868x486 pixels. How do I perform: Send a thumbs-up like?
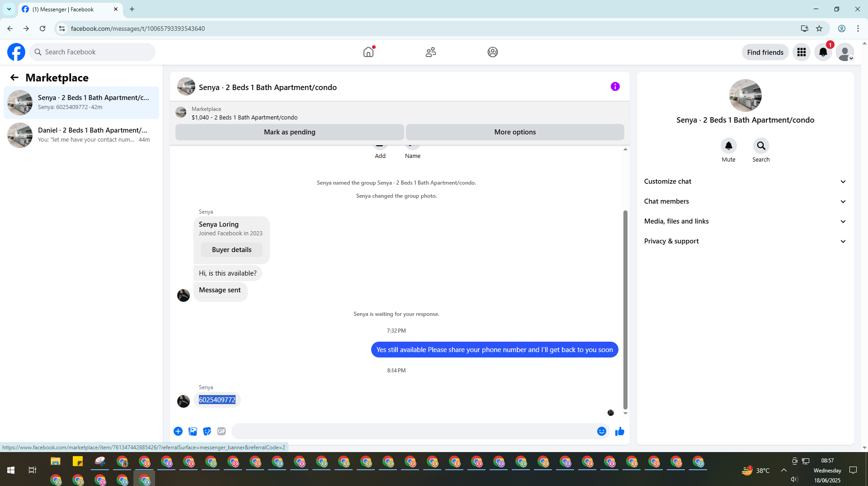[620, 431]
